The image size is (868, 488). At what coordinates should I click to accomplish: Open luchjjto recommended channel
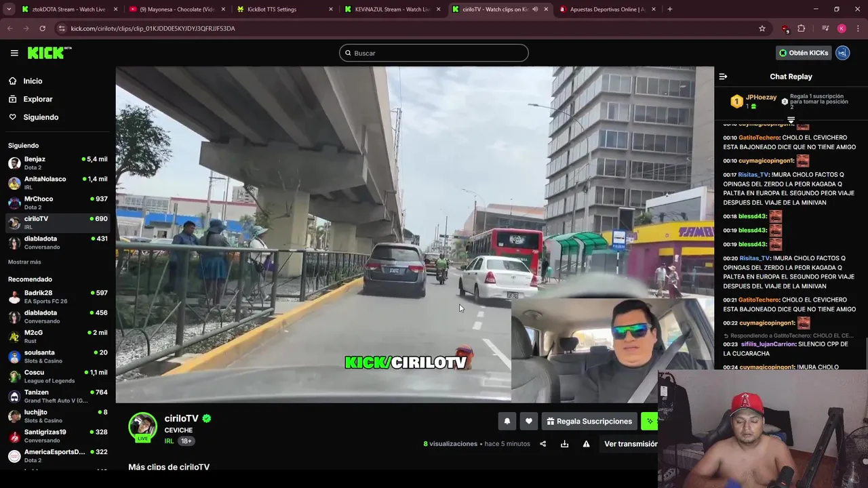(x=58, y=416)
